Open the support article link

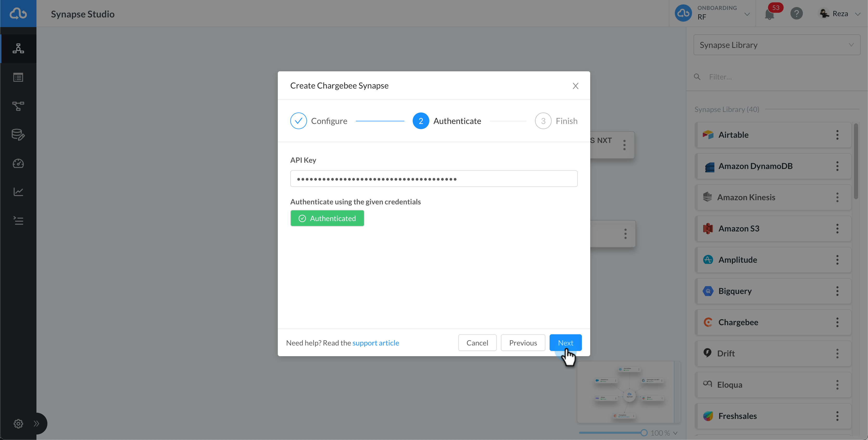[x=376, y=343]
